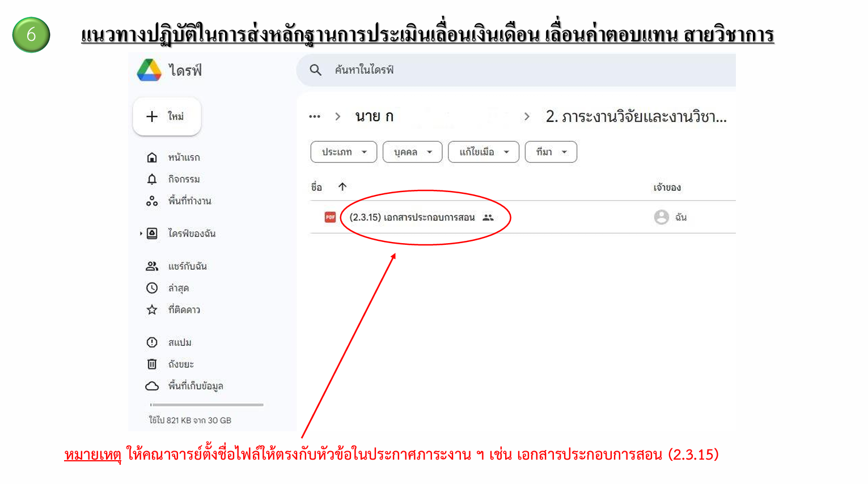Viewport: 868px width, 484px height.
Task: Click the trash can icon beside ถังขยะ
Action: (x=152, y=364)
